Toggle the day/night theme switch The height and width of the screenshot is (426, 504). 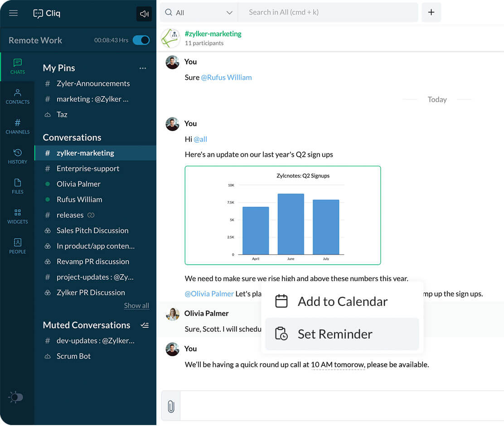tap(15, 397)
